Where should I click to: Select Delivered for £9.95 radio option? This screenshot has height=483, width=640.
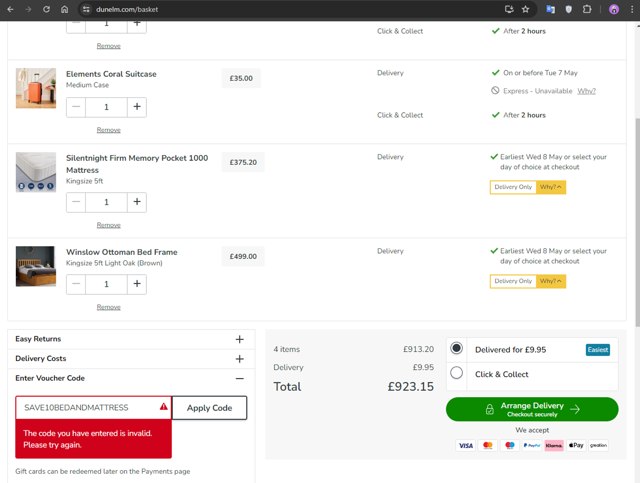coord(457,348)
